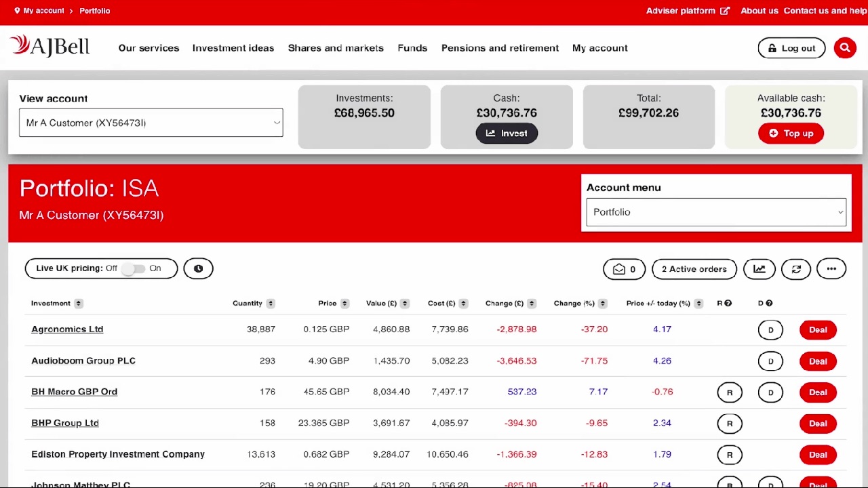Click Deal for BHP Group Ltd
Viewport: 868px width, 488px height.
[x=818, y=424]
